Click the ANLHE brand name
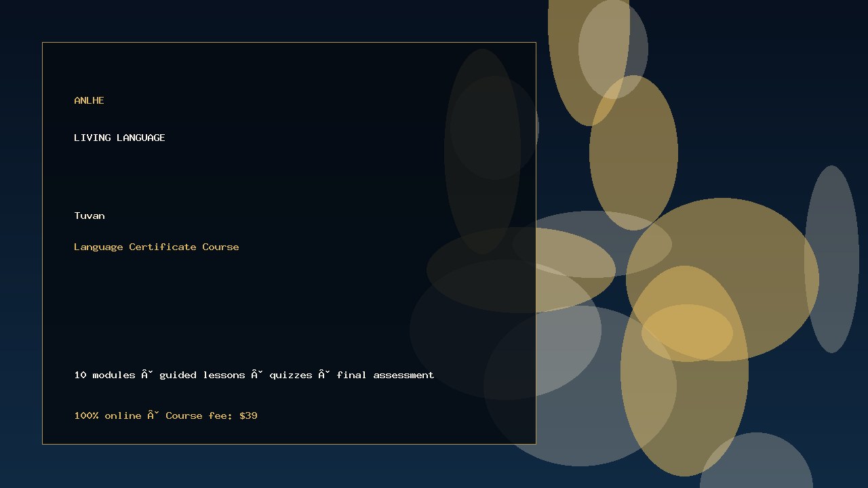The image size is (868, 488). (89, 100)
